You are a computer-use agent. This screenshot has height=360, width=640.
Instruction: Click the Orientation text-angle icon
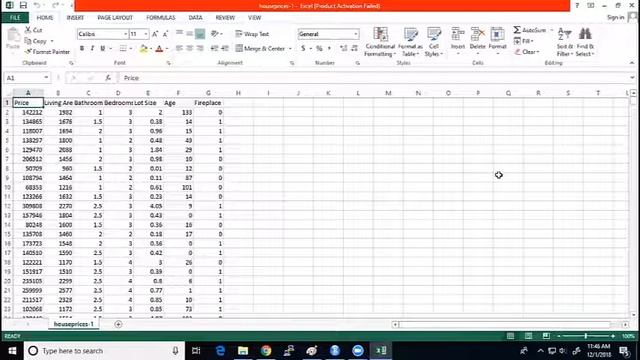tap(215, 34)
